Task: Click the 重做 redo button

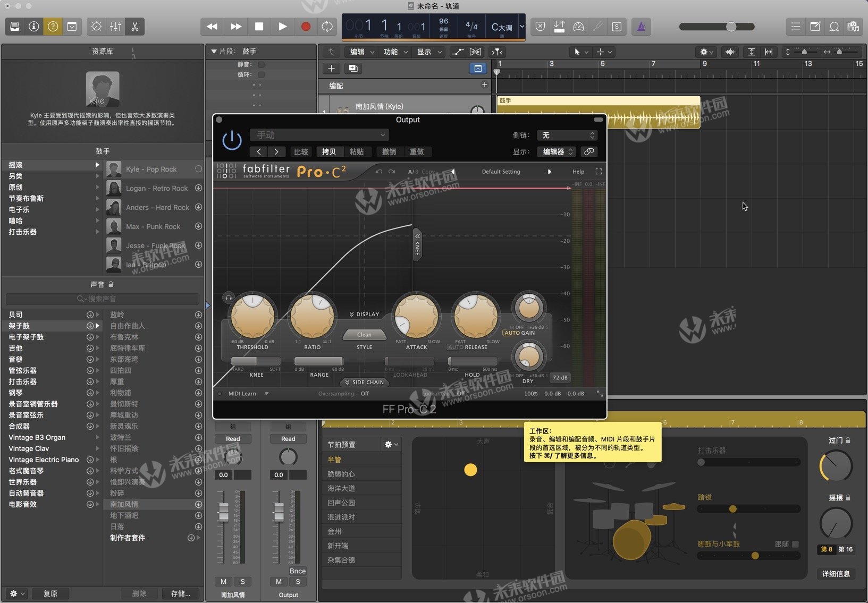Action: [x=417, y=152]
